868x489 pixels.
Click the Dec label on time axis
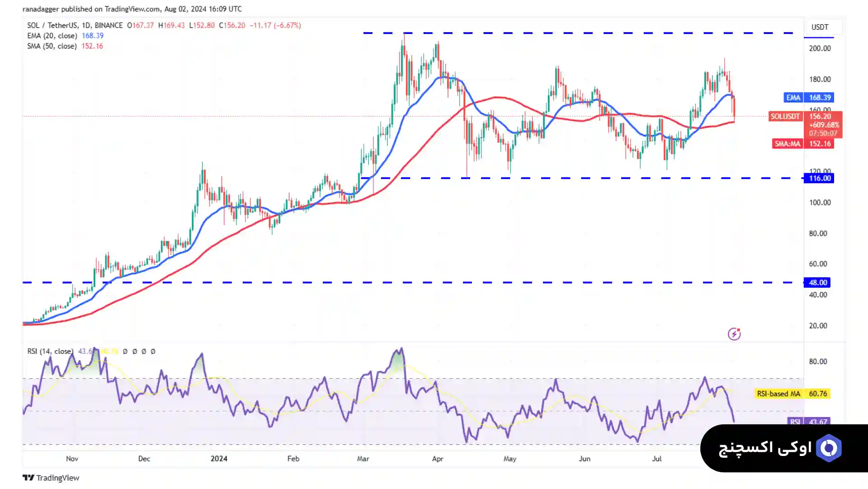coord(144,459)
